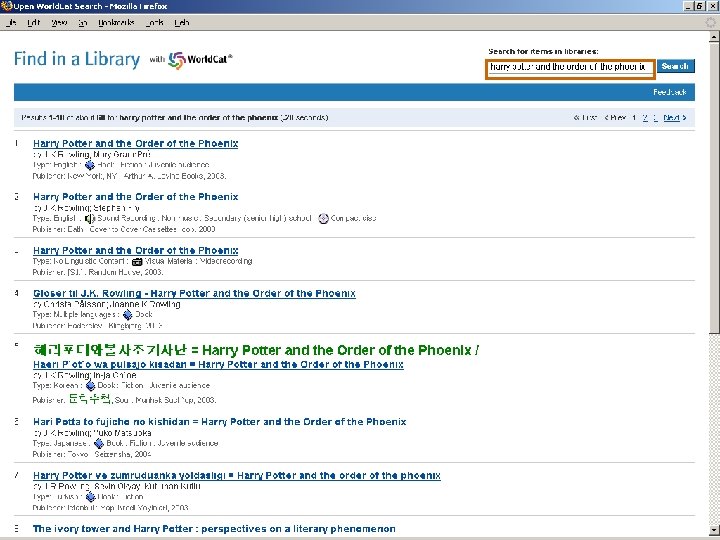Click the 'Publisher: Istanbul' line in result 7
Viewport: 720px width, 540px height.
[110, 508]
